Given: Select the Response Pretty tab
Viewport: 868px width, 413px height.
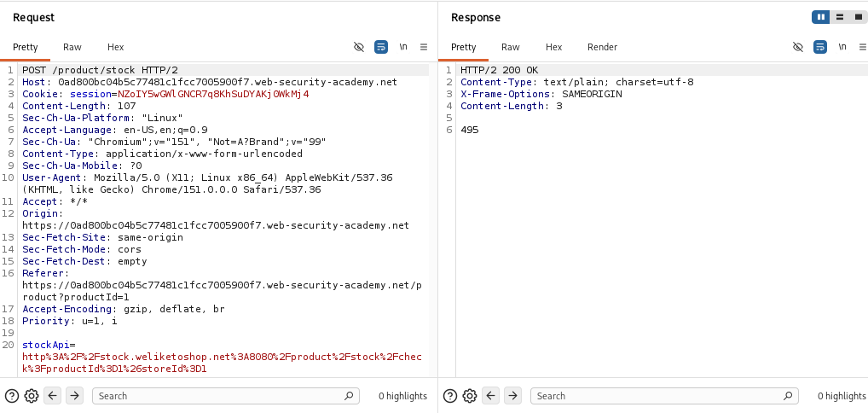Looking at the screenshot, I should pyautogui.click(x=463, y=47).
